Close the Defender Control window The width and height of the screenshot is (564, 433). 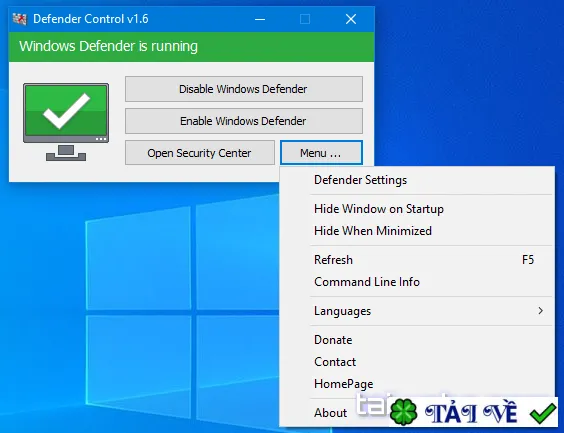coord(351,19)
